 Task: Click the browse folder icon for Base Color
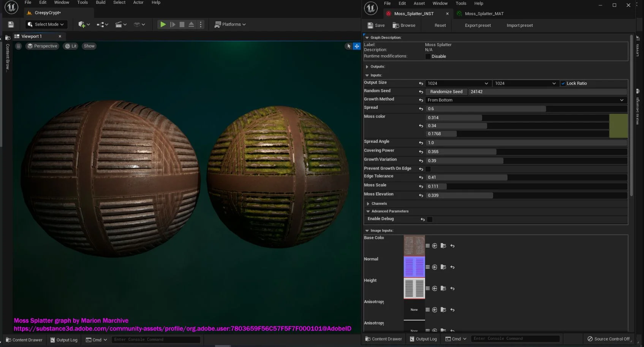[443, 246]
